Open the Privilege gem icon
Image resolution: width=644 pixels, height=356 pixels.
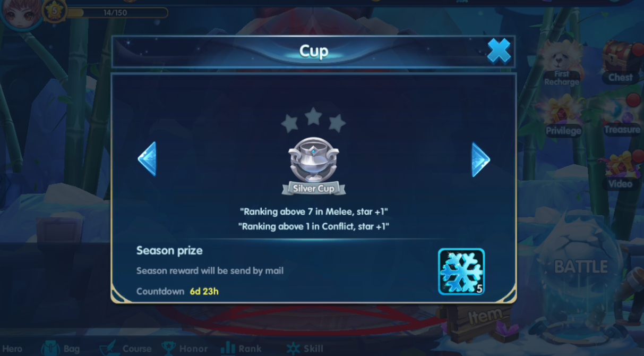click(563, 116)
